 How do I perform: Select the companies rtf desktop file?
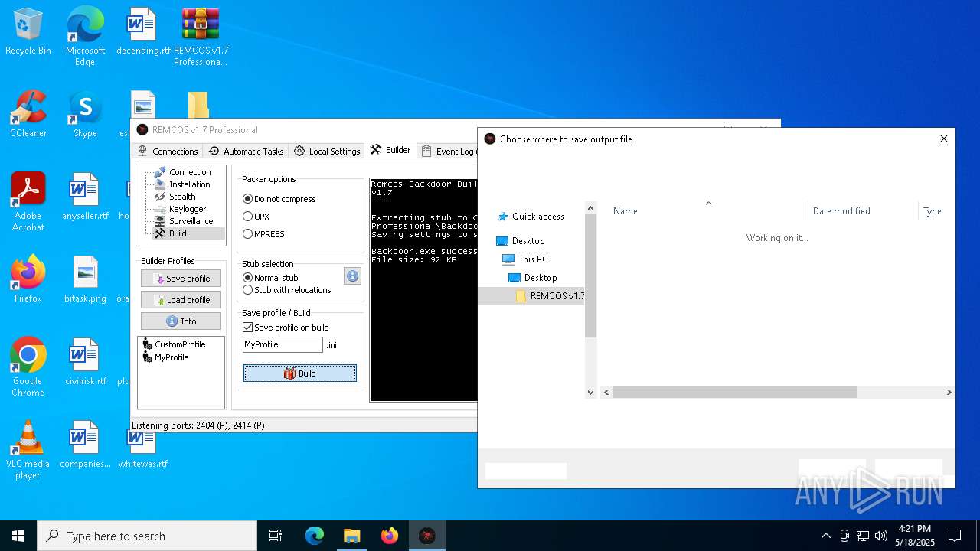coord(85,445)
